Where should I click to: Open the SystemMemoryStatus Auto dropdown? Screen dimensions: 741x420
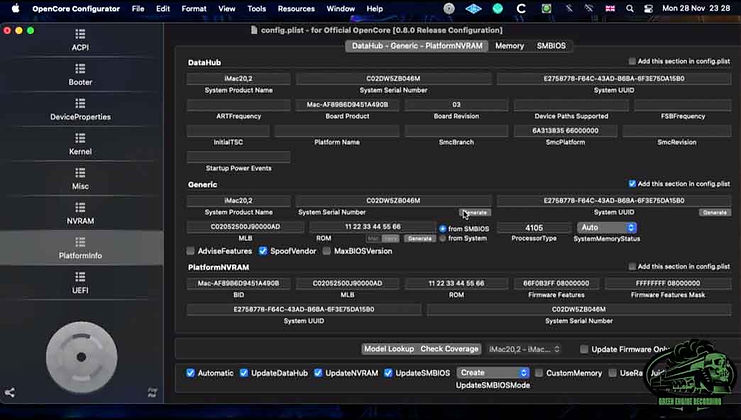(x=607, y=228)
